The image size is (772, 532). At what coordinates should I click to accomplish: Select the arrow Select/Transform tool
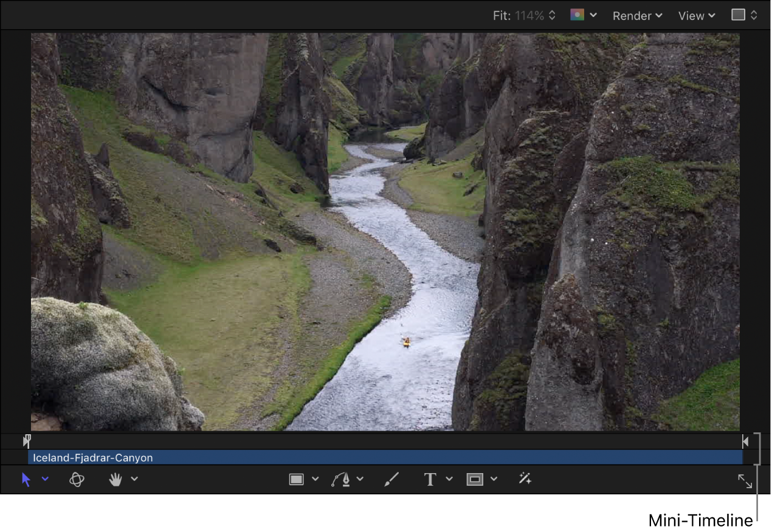tap(26, 480)
